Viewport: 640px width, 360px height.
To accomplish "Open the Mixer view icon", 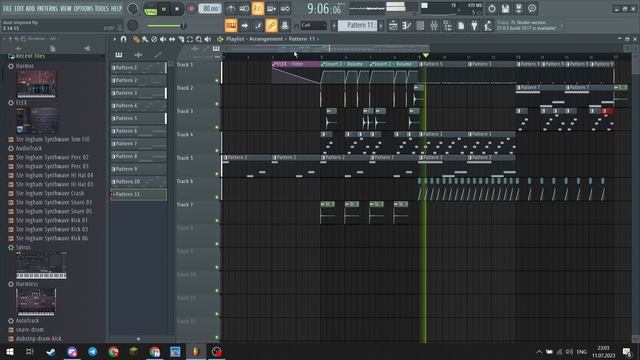I will click(434, 26).
